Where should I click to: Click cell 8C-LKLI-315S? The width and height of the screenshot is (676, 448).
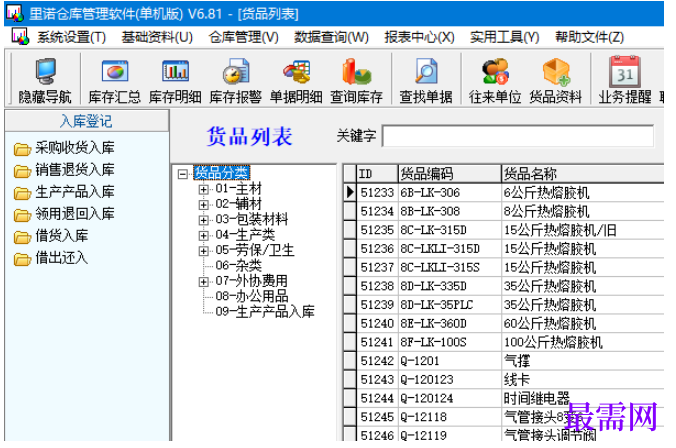coord(449,268)
